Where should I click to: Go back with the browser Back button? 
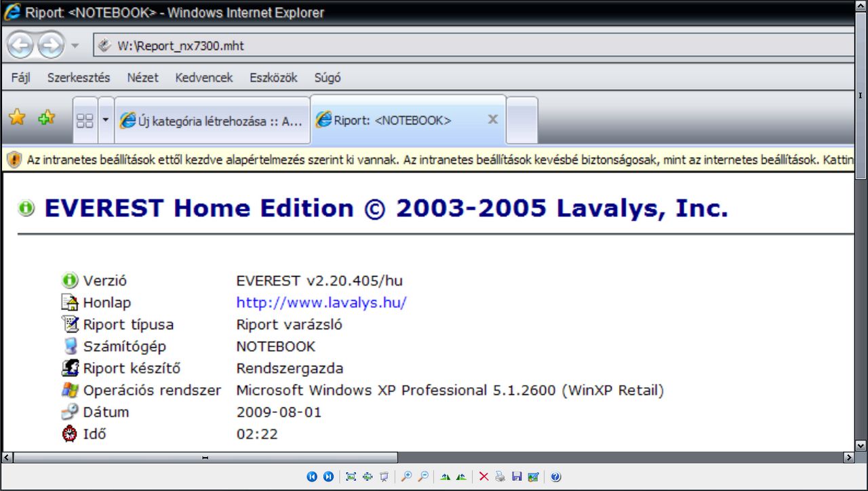[x=20, y=46]
